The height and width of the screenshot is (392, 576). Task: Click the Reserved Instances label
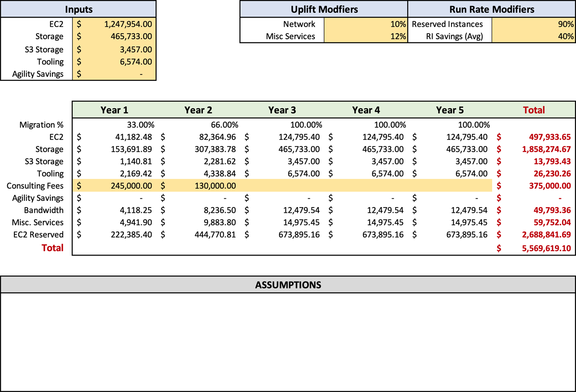[x=447, y=24]
